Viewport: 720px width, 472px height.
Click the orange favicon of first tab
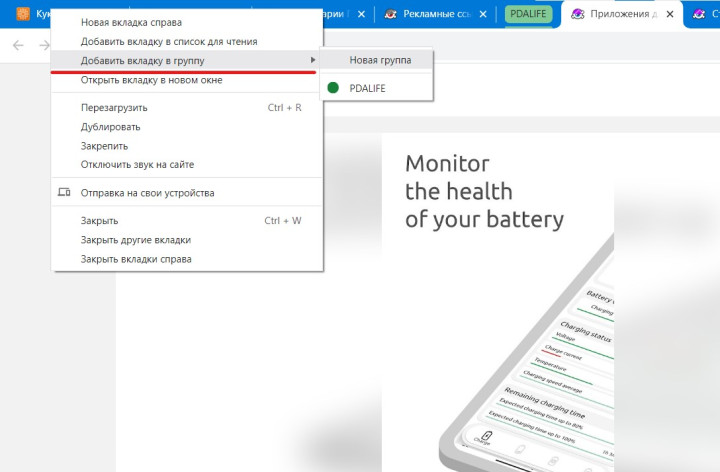tap(22, 14)
